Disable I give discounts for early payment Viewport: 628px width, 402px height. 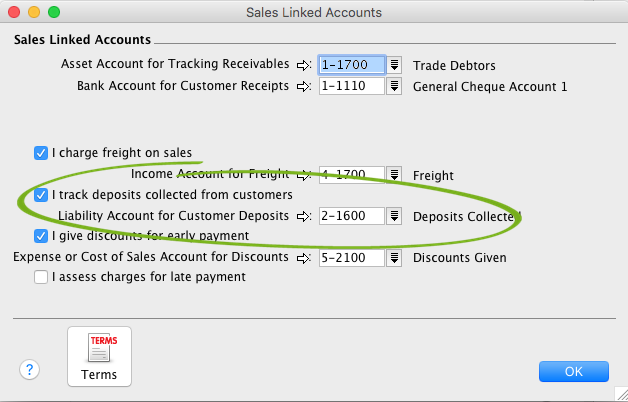(x=41, y=236)
